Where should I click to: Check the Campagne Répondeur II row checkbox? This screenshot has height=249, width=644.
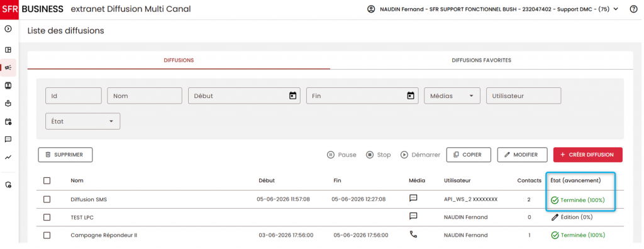(x=47, y=235)
